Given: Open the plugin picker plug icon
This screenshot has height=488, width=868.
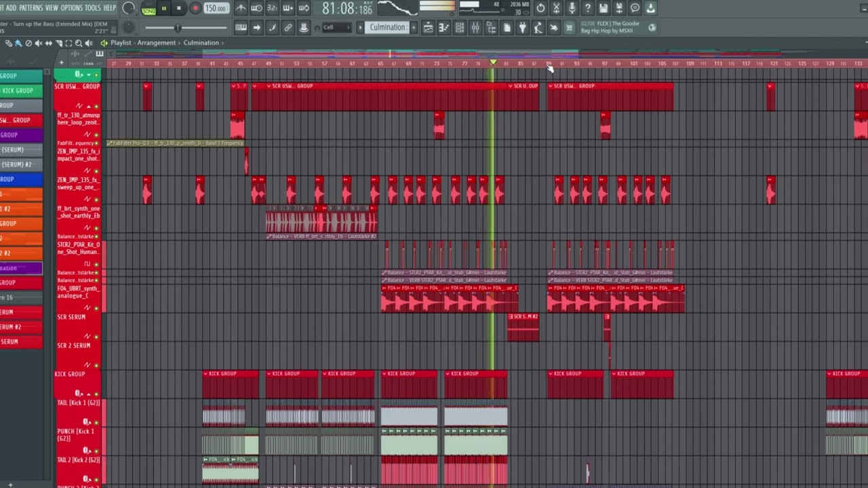Looking at the screenshot, I should pos(523,27).
